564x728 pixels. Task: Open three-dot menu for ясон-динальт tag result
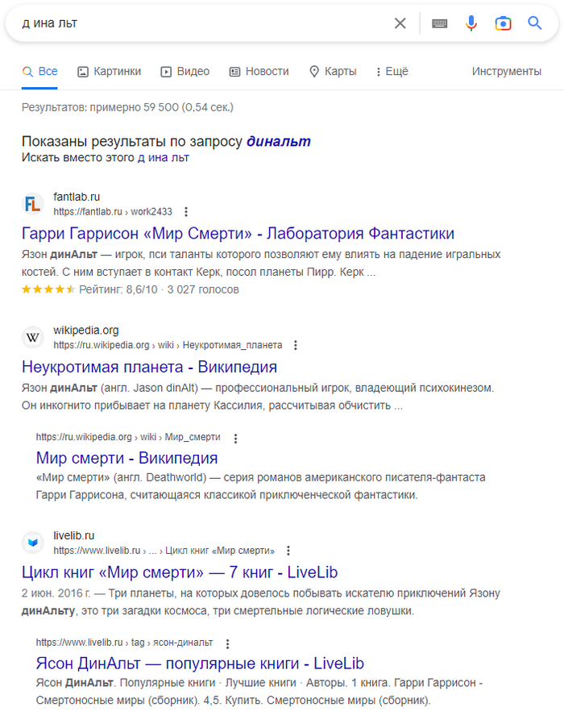point(228,643)
